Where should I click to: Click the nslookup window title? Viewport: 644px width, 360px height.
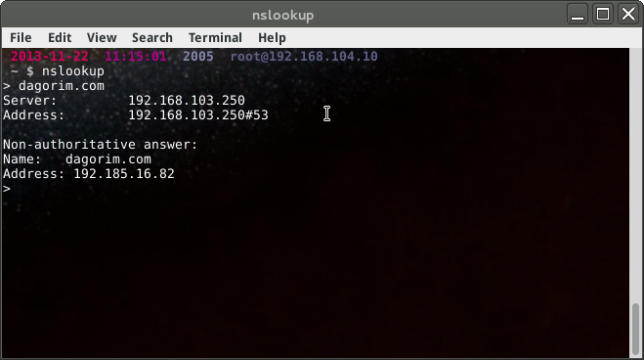283,16
